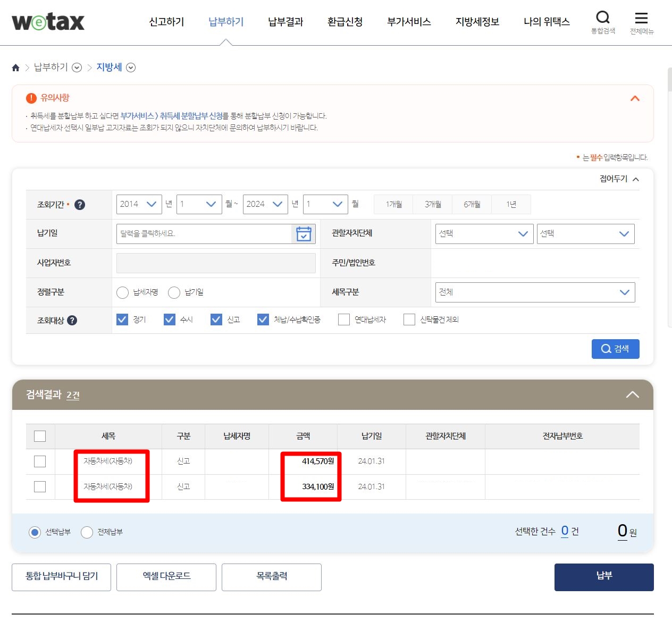Check the row with 414,570원
672x622 pixels.
pos(40,461)
